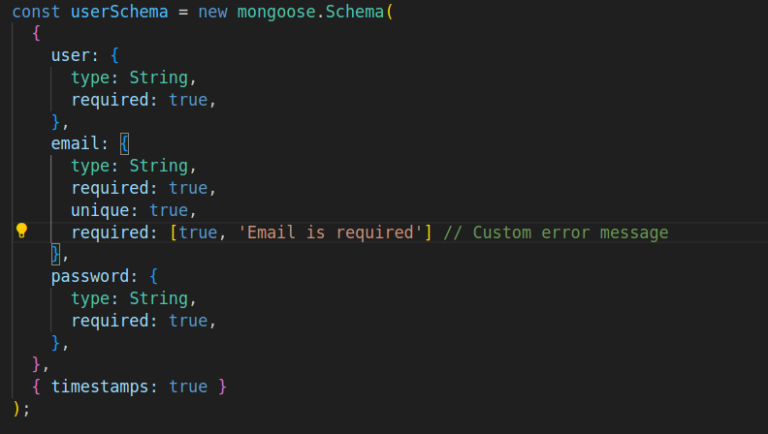Click opening brace after password key
The width and height of the screenshot is (768, 434).
(x=154, y=276)
